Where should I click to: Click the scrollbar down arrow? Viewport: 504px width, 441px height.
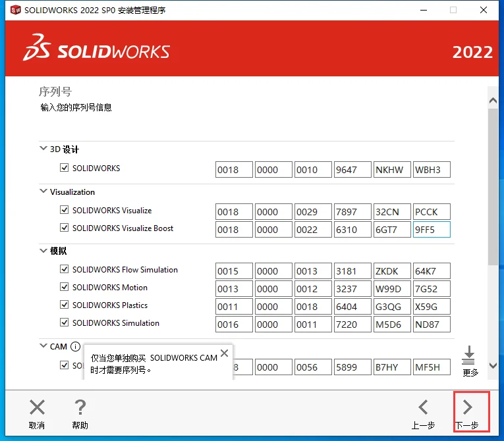(x=493, y=365)
